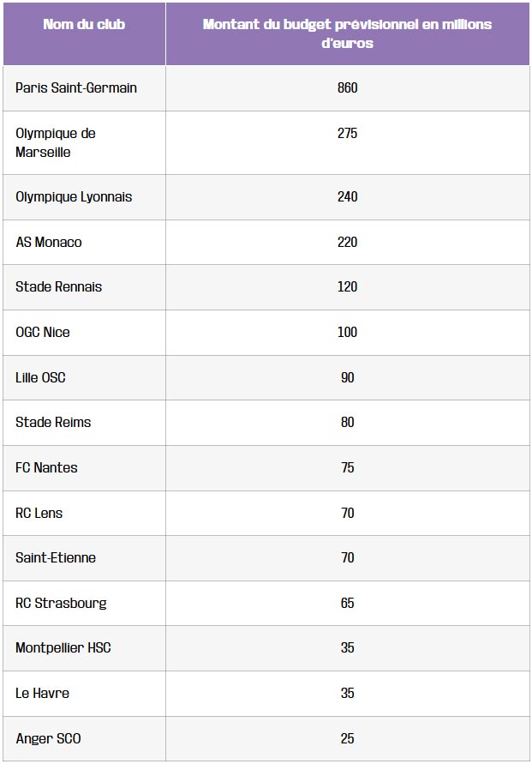Select the 100 budget figure
This screenshot has width=532, height=764.
(347, 333)
